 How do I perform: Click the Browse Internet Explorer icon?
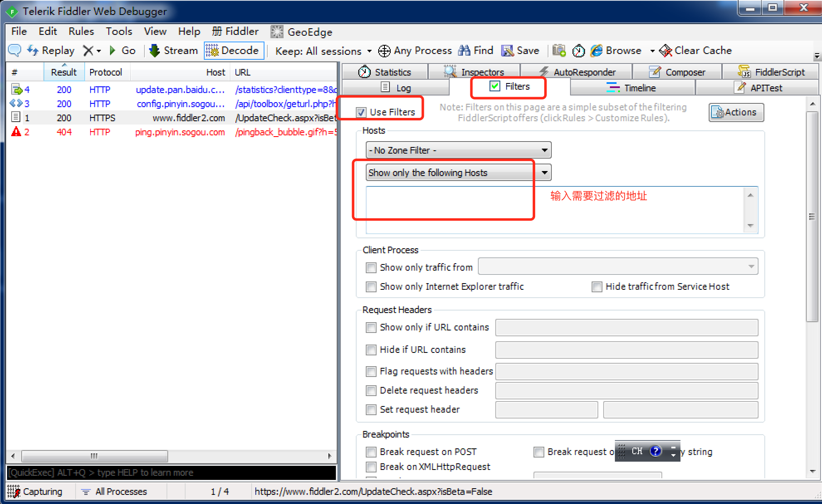click(597, 51)
